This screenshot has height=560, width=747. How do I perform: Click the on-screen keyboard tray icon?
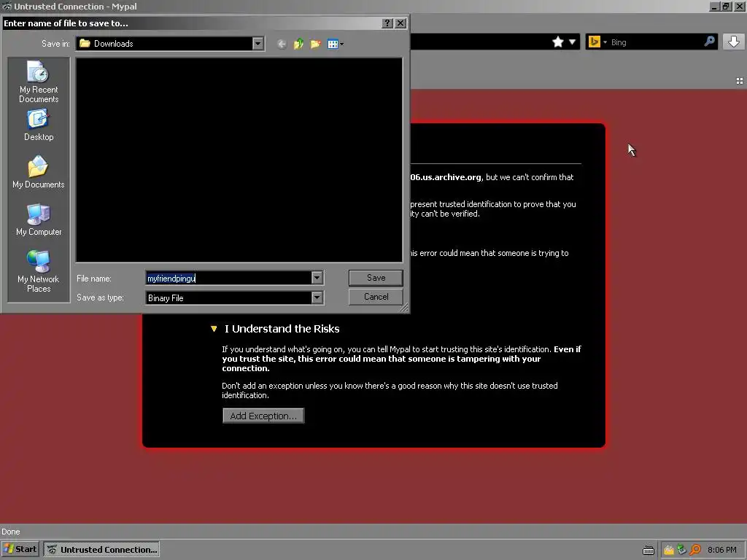(x=649, y=550)
